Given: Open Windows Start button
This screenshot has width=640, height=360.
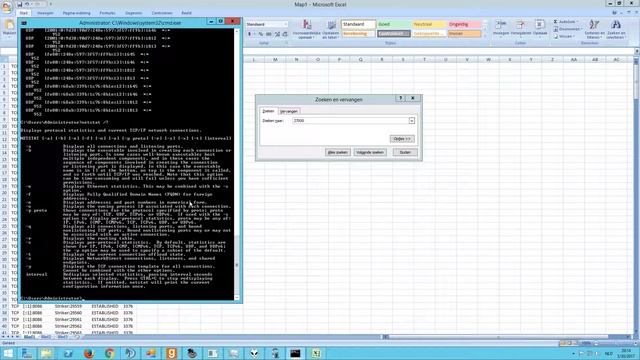Looking at the screenshot, I should click(x=8, y=353).
